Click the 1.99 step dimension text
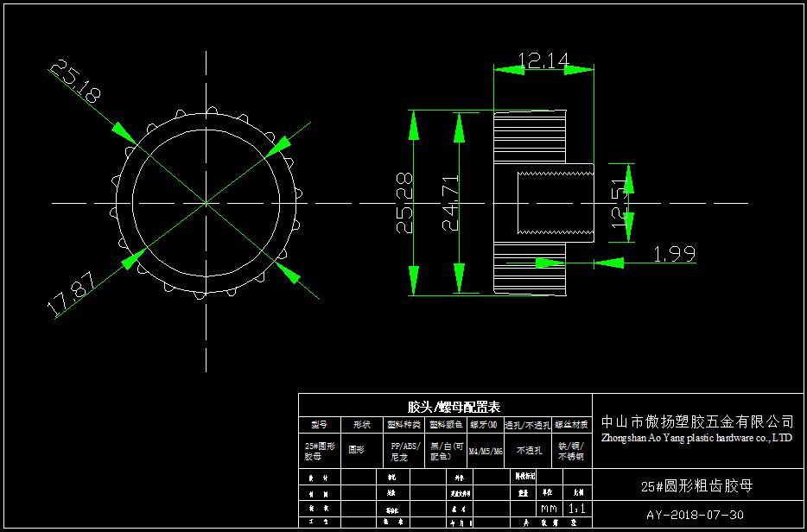Image resolution: width=807 pixels, height=532 pixels. [x=674, y=254]
